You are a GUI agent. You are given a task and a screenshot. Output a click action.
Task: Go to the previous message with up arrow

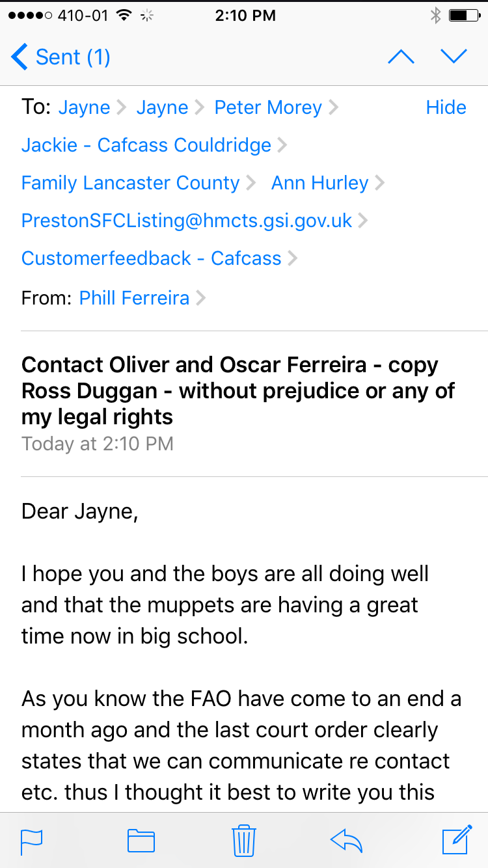click(x=401, y=57)
